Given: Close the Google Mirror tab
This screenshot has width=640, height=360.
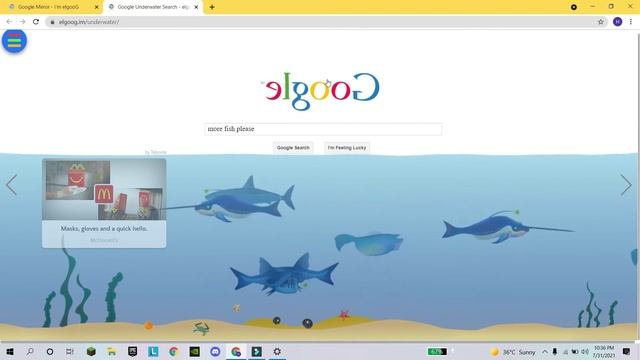Looking at the screenshot, I should coord(97,7).
